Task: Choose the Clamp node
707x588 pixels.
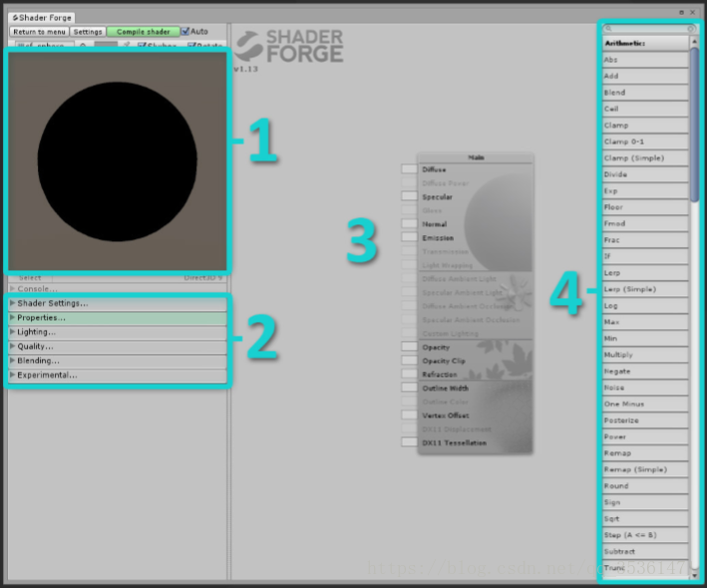Action: coord(646,126)
